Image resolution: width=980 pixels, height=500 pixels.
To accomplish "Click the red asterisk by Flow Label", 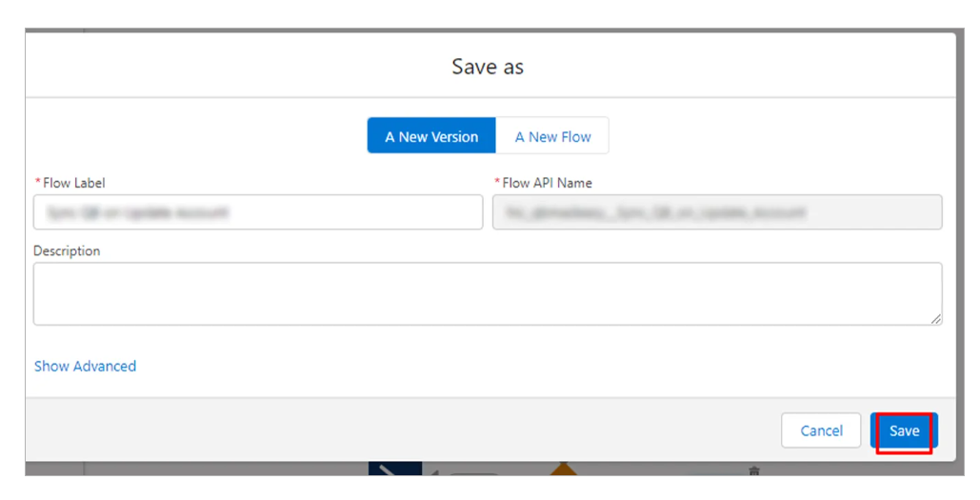I will coord(38,183).
